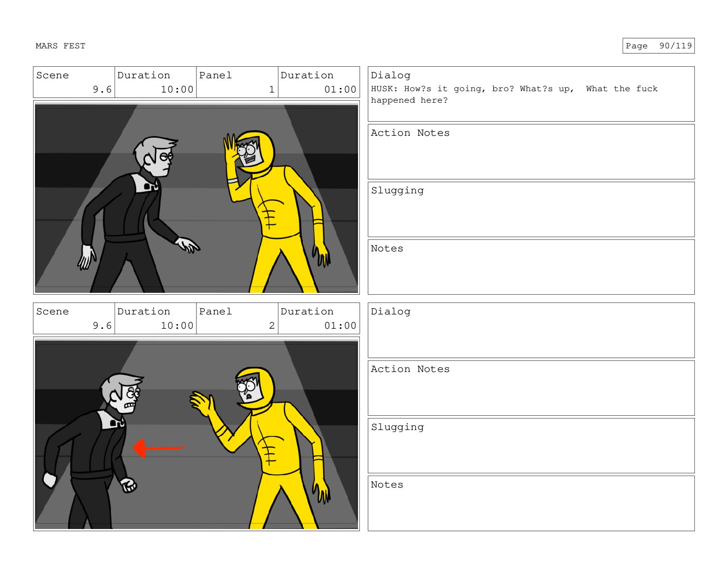Click the panel 2 Notes box
This screenshot has width=728, height=564.
tap(531, 503)
